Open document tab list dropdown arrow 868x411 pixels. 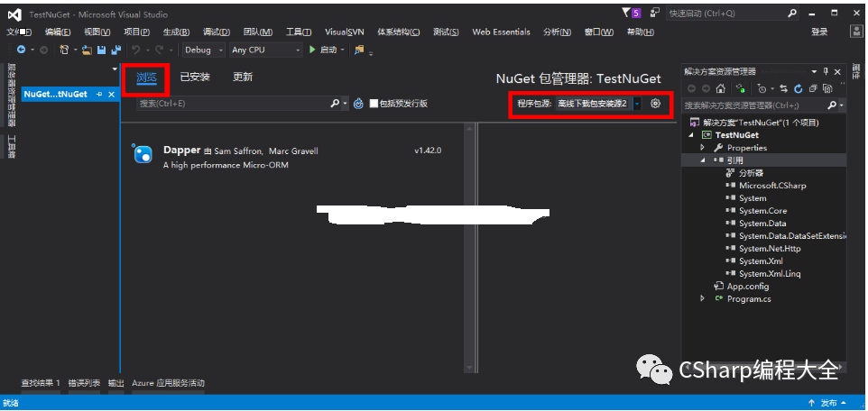pos(115,69)
